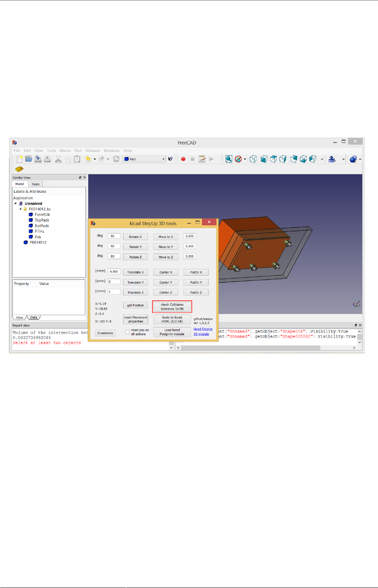Click the Move to Y button
The height and width of the screenshot is (588, 378).
click(165, 247)
